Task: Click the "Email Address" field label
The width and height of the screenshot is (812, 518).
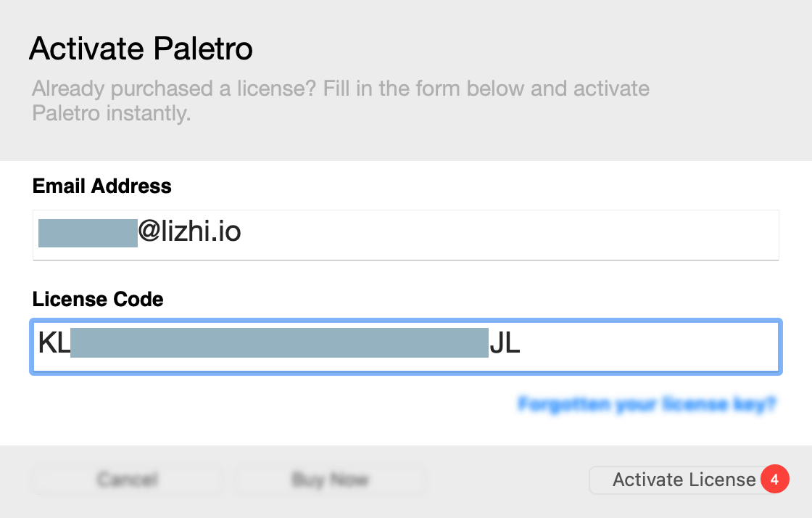Action: (x=102, y=186)
